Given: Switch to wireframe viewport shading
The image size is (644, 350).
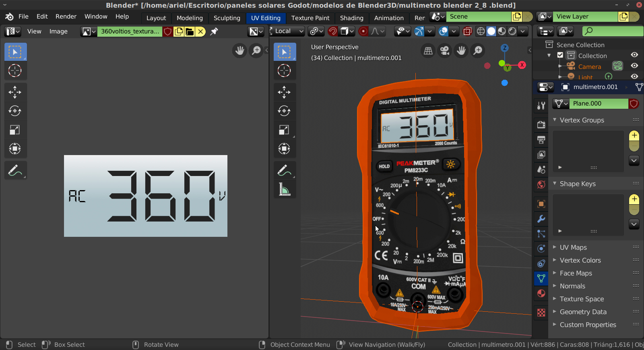Looking at the screenshot, I should coord(481,31).
